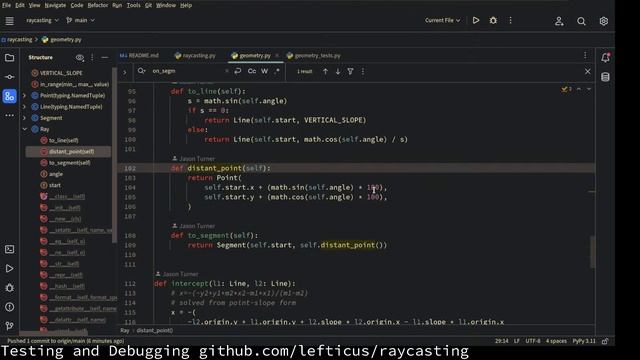The image size is (640, 360).
Task: Open search filter options
Action: (x=350, y=71)
